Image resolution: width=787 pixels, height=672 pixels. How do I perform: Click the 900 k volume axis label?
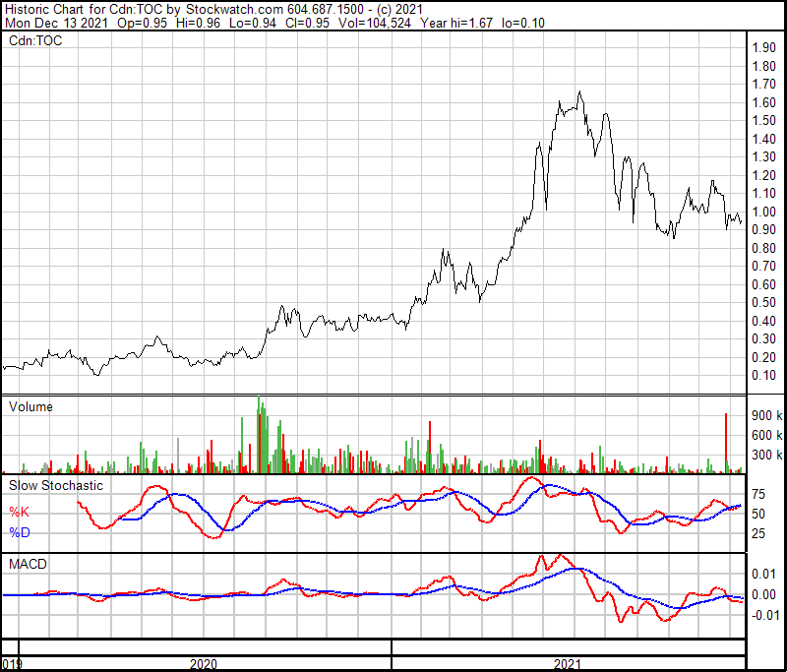click(x=767, y=415)
